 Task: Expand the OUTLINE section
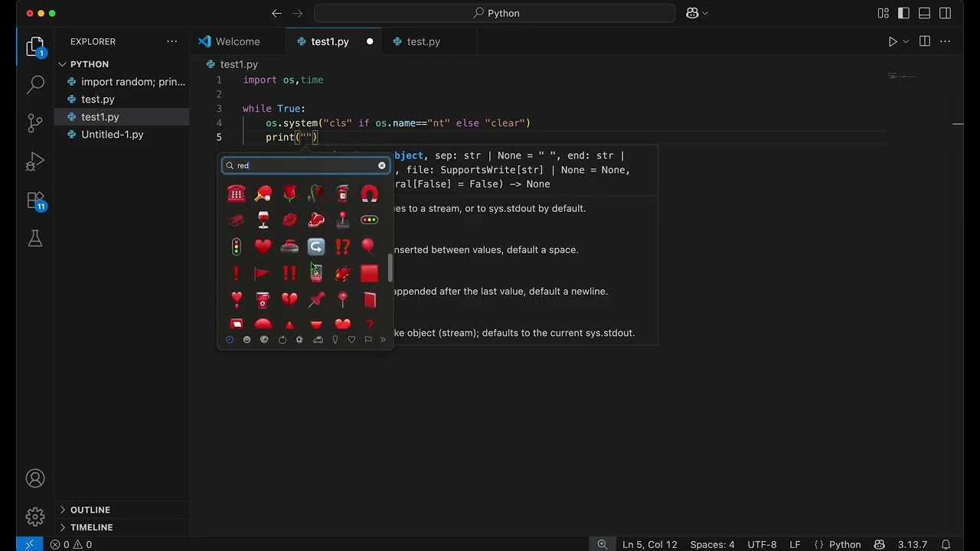click(x=122, y=510)
